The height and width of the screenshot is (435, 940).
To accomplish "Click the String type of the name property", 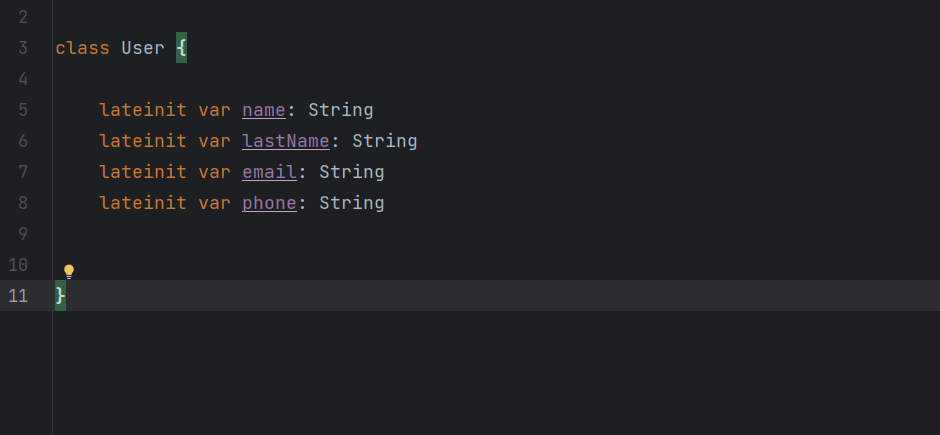I will click(x=340, y=110).
